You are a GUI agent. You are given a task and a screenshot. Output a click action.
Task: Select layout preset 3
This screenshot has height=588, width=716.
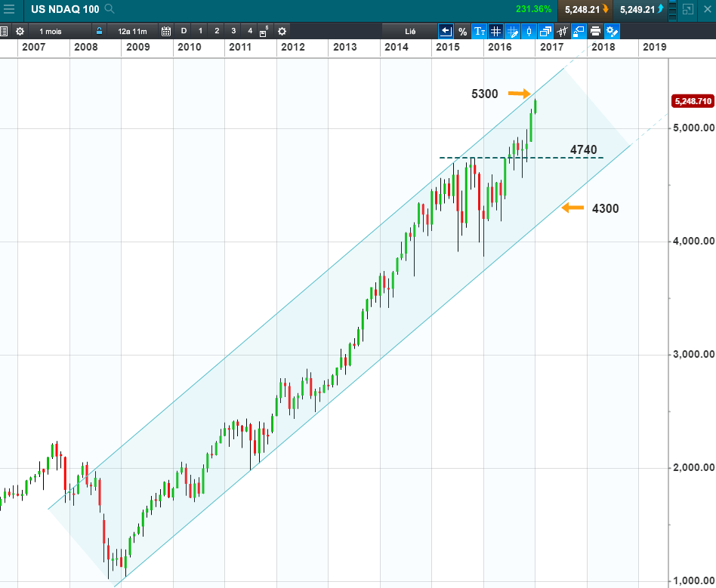pyautogui.click(x=233, y=31)
